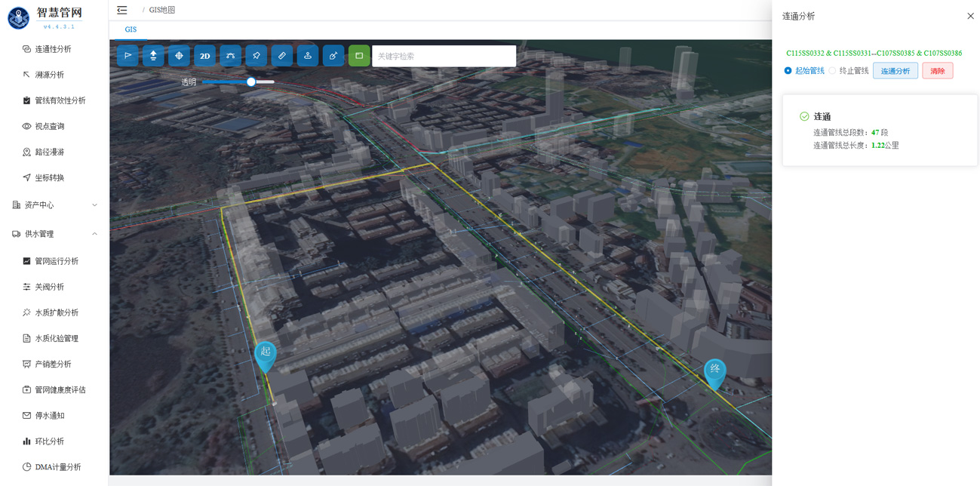Click the red 清除 button
The width and height of the screenshot is (980, 486).
937,71
